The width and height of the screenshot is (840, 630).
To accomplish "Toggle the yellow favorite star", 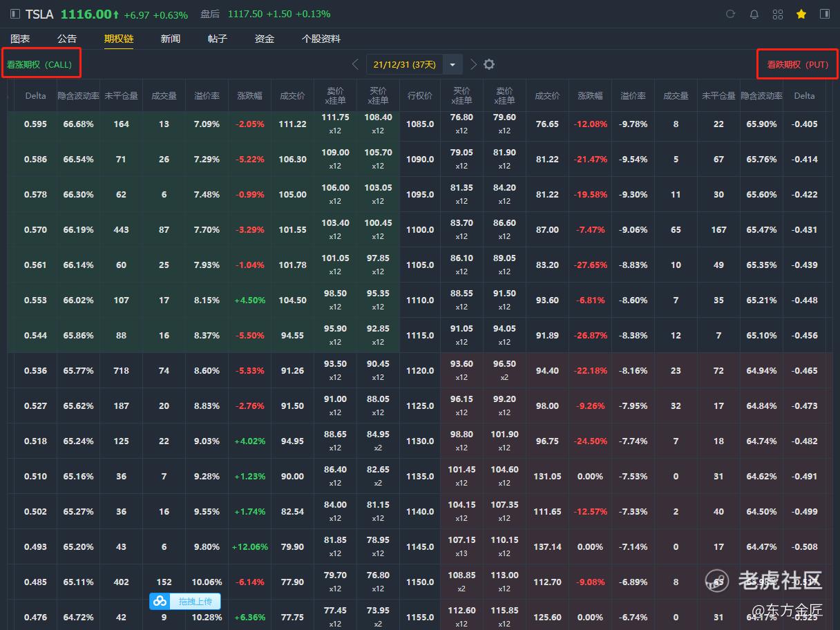I will click(801, 14).
